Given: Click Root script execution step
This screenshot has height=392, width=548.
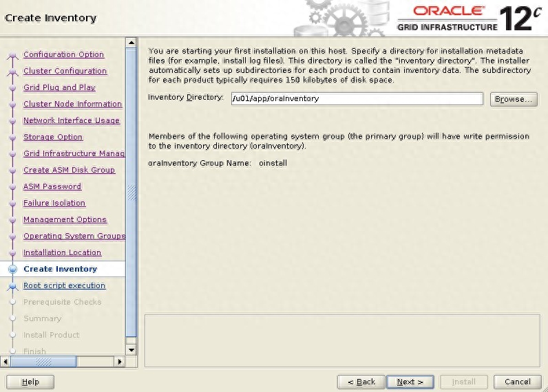Looking at the screenshot, I should (64, 285).
